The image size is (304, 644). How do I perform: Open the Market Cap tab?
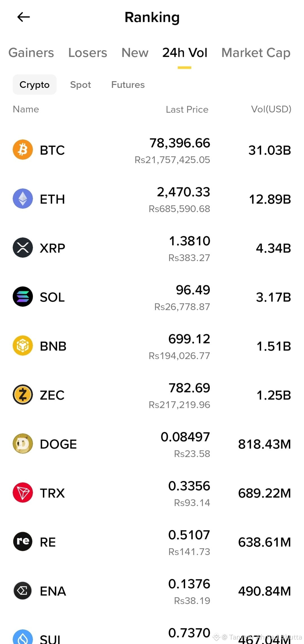pyautogui.click(x=256, y=53)
